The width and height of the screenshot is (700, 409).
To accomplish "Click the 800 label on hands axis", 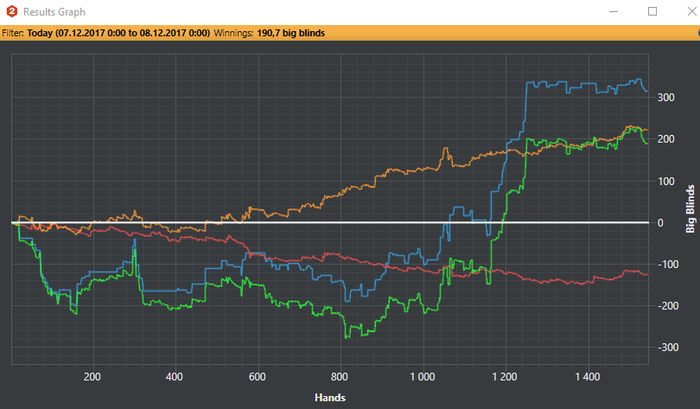I will click(339, 377).
